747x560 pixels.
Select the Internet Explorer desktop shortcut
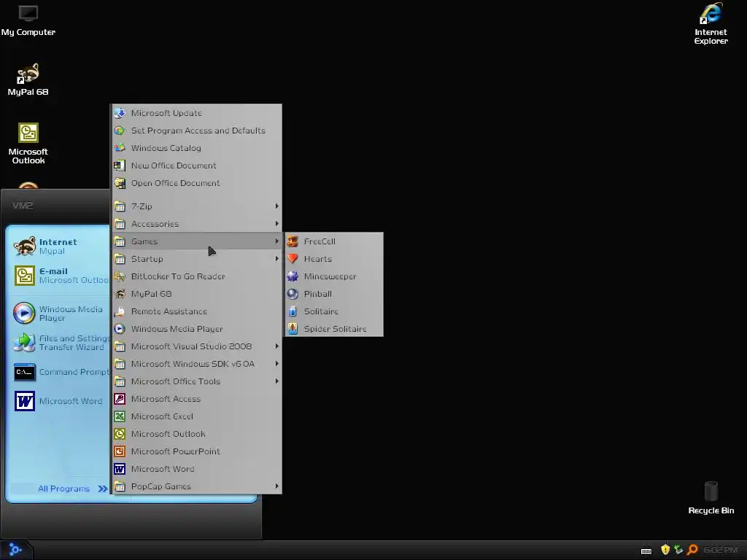point(711,24)
